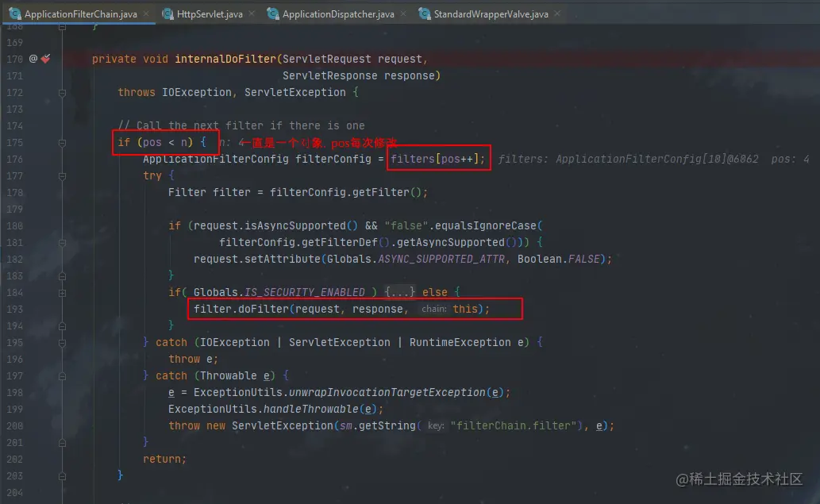Close the ApplicationFilterChain.java tab
This screenshot has width=820, height=504.
(146, 13)
